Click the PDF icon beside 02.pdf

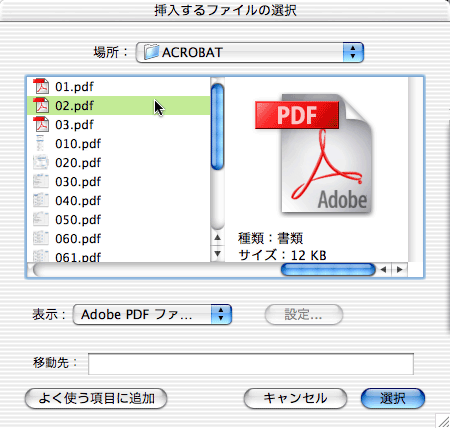pyautogui.click(x=41, y=105)
